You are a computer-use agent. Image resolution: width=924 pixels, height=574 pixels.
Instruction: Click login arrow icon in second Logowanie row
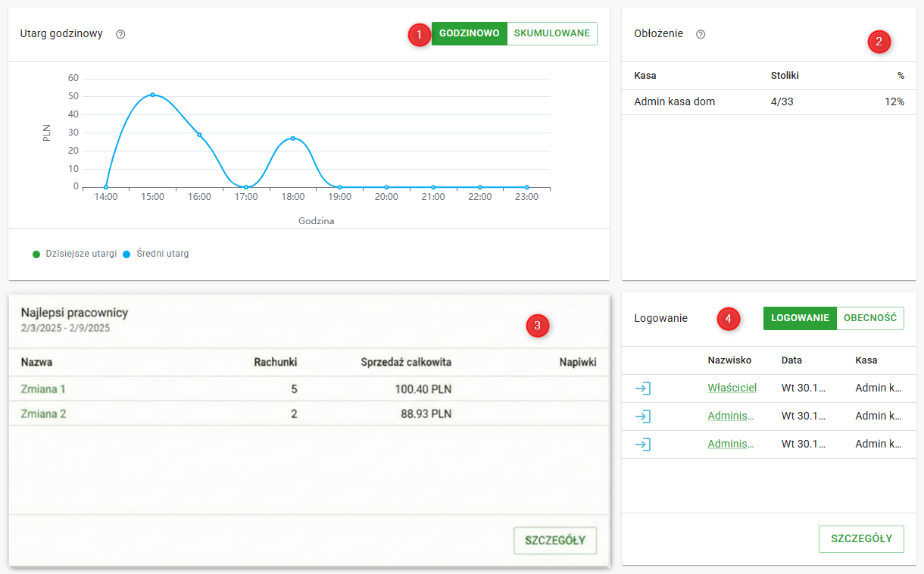(643, 416)
